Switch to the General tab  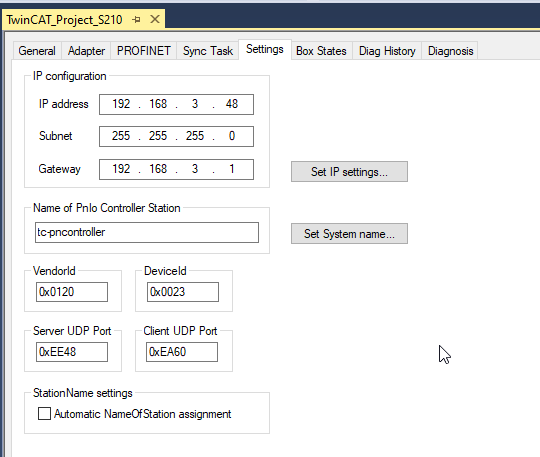pos(37,51)
